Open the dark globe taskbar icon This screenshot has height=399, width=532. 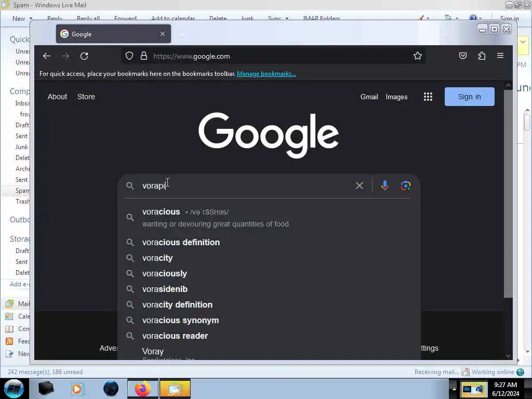point(111,389)
